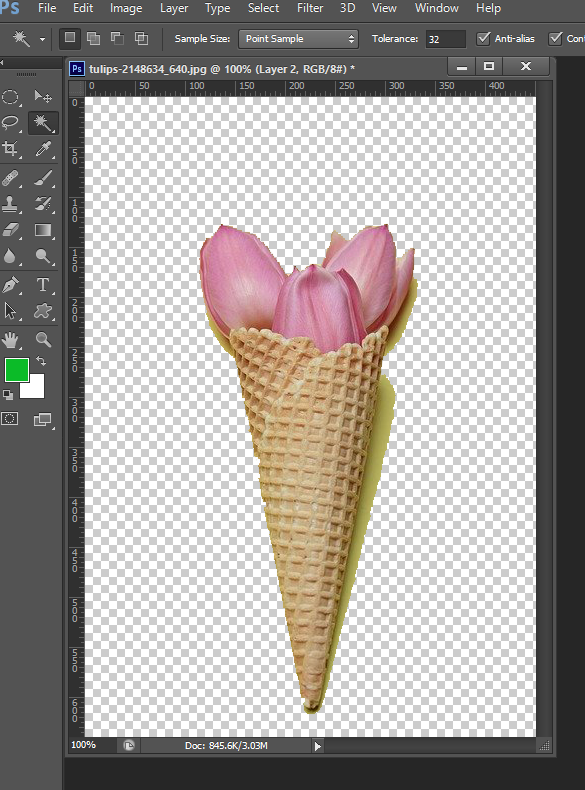The image size is (585, 790).
Task: Select the Crop tool
Action: pyautogui.click(x=11, y=149)
